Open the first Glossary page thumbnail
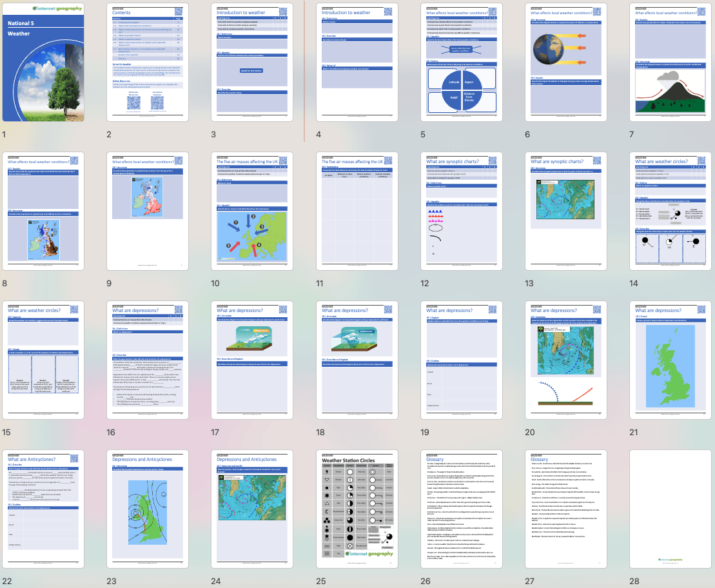Image resolution: width=715 pixels, height=588 pixels. [461, 508]
